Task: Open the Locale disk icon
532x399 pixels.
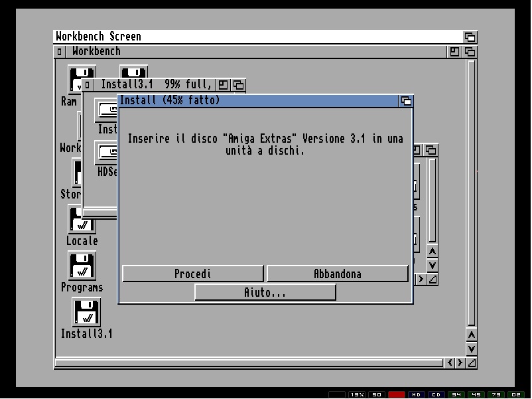Action: pyautogui.click(x=82, y=220)
